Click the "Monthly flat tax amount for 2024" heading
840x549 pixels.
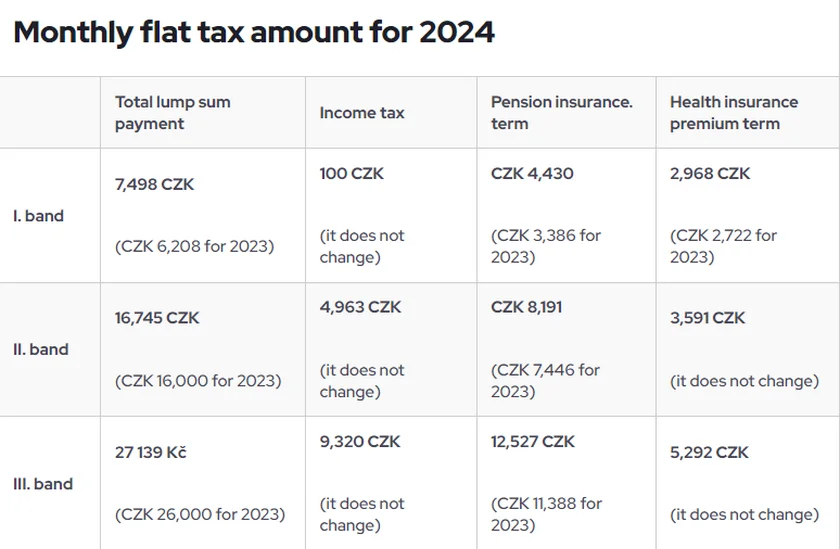tap(254, 32)
